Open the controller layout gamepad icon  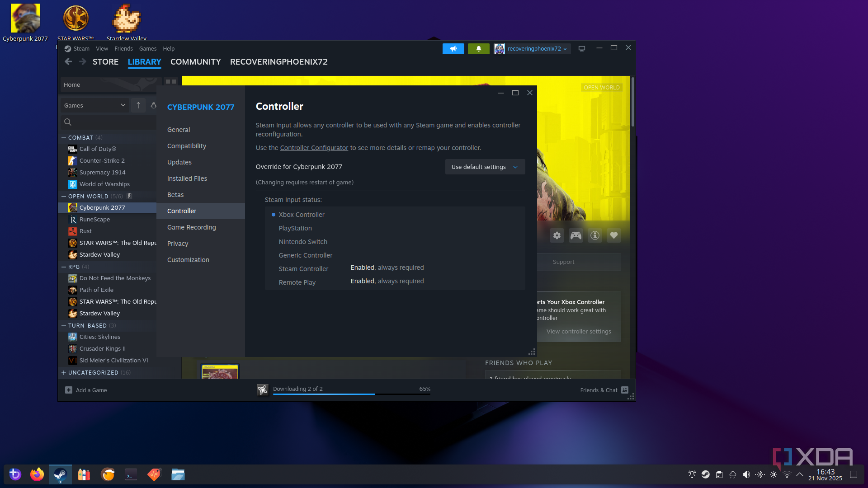576,235
